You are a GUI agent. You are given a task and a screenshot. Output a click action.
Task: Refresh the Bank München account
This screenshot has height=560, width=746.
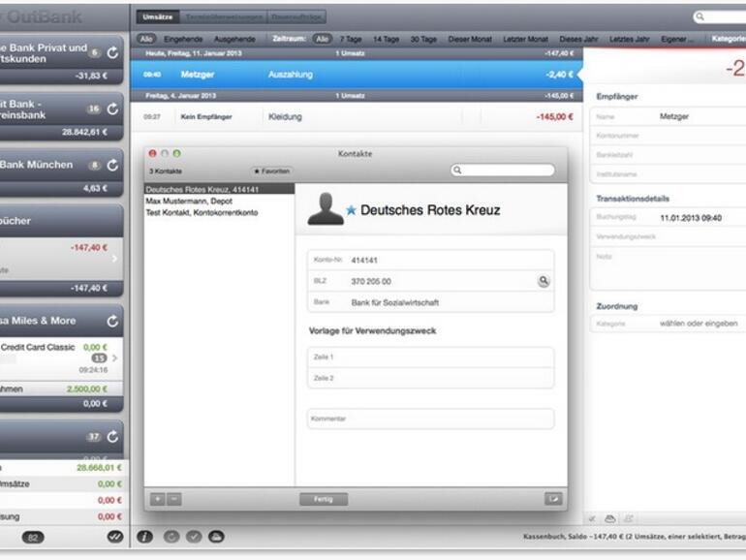tap(112, 165)
